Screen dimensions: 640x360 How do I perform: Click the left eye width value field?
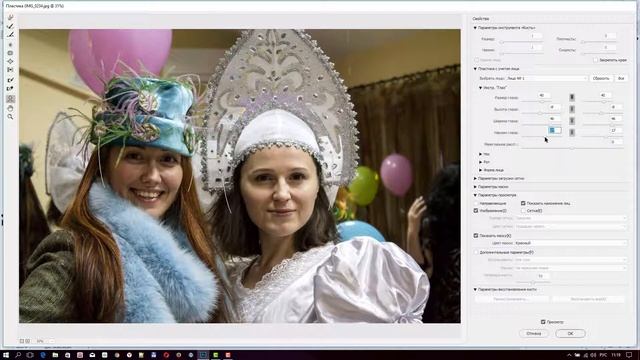tap(554, 118)
